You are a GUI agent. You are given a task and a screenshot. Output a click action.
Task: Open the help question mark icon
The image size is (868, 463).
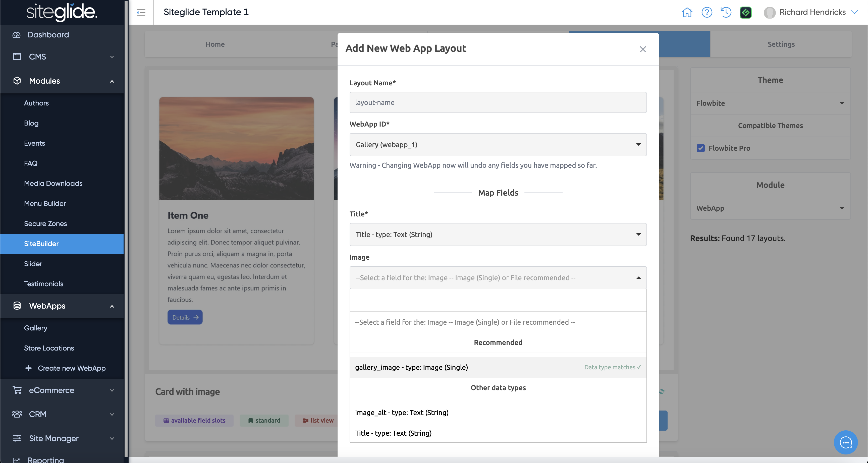(707, 13)
